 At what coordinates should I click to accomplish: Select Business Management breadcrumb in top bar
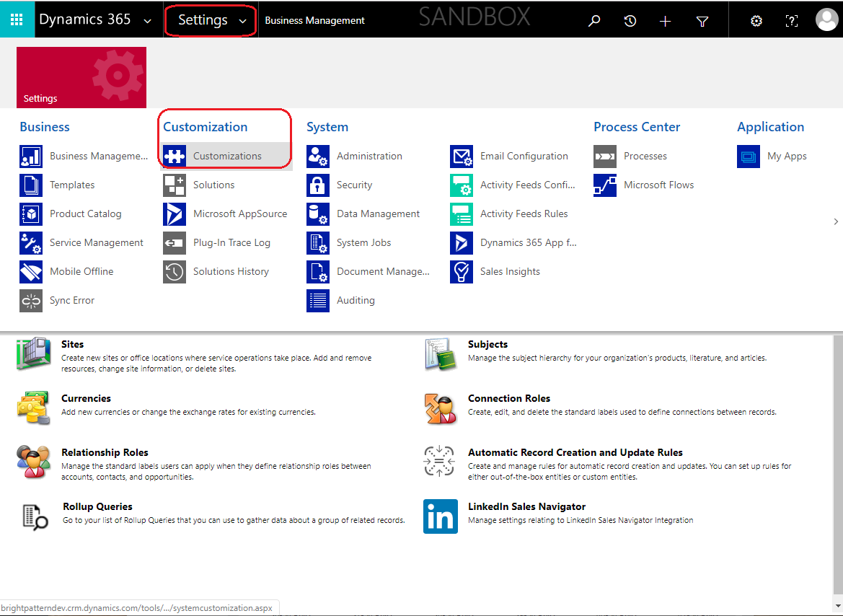click(x=314, y=20)
